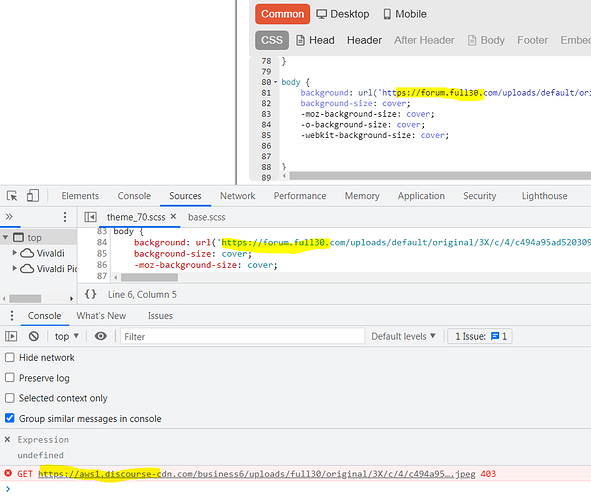The width and height of the screenshot is (591, 500).
Task: Show console sidebar icon
Action: [11, 336]
